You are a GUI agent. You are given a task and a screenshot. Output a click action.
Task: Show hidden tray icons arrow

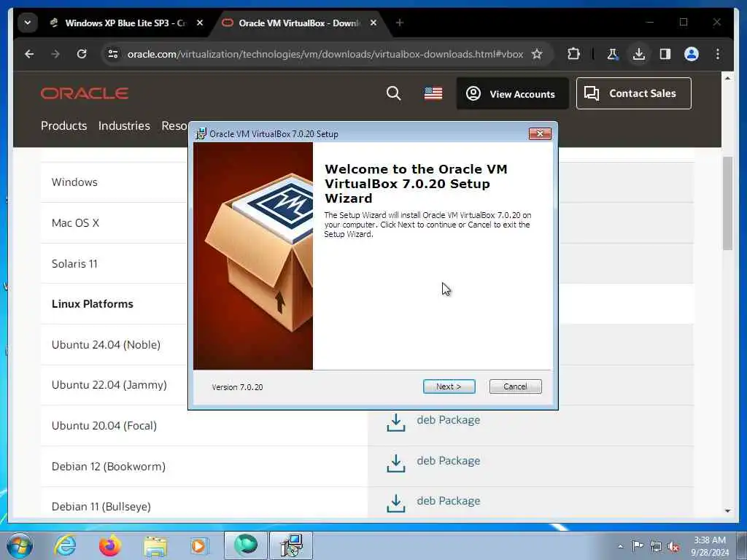pos(620,546)
